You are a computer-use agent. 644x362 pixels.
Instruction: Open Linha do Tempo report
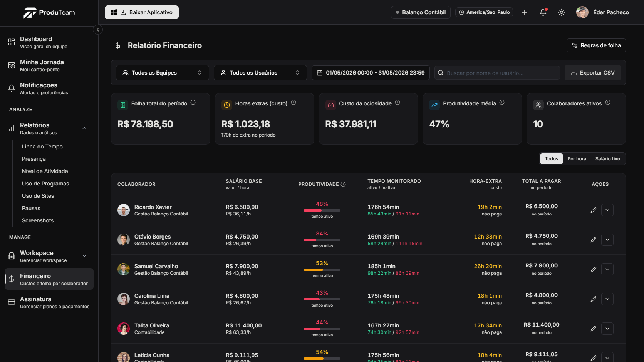(42, 147)
